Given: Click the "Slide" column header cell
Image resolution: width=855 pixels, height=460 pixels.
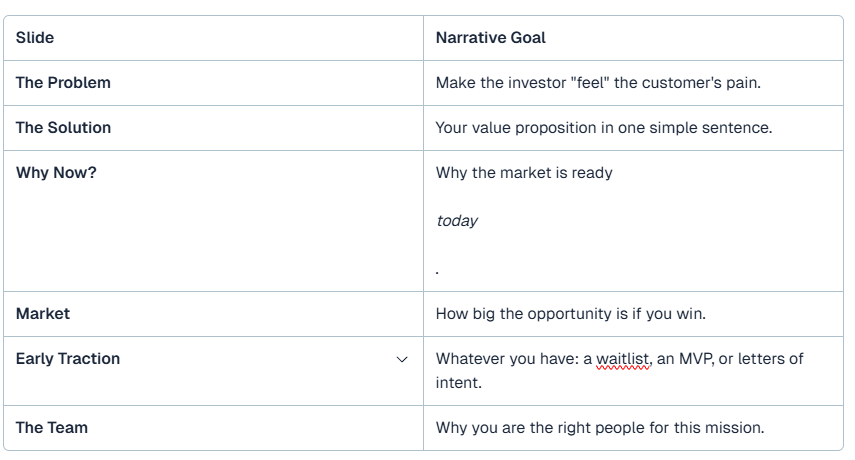Looking at the screenshot, I should [35, 38].
